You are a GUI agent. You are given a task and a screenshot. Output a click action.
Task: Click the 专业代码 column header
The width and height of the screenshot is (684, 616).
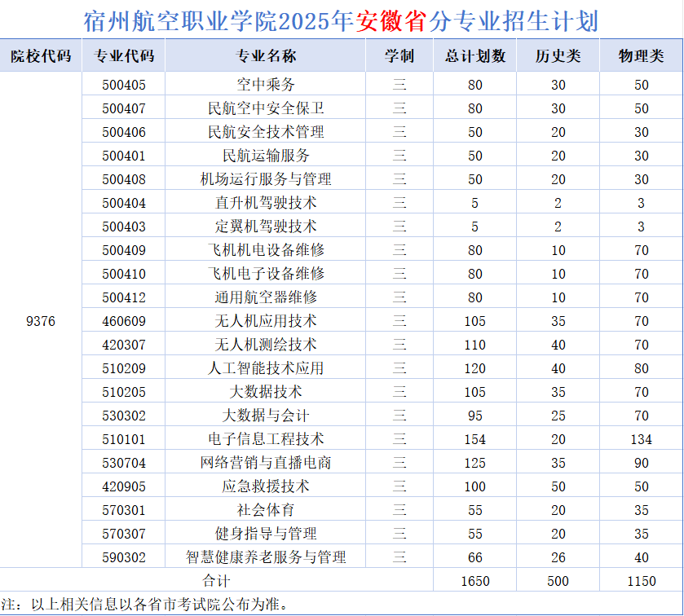point(124,56)
